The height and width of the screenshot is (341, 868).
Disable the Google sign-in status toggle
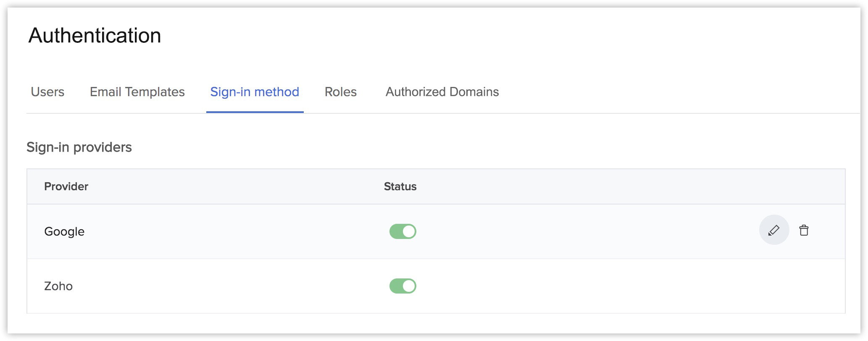click(x=402, y=231)
